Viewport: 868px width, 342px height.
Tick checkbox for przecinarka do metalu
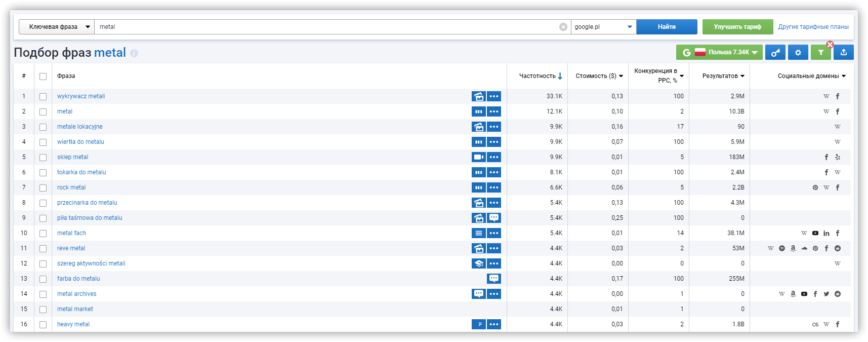click(x=43, y=203)
